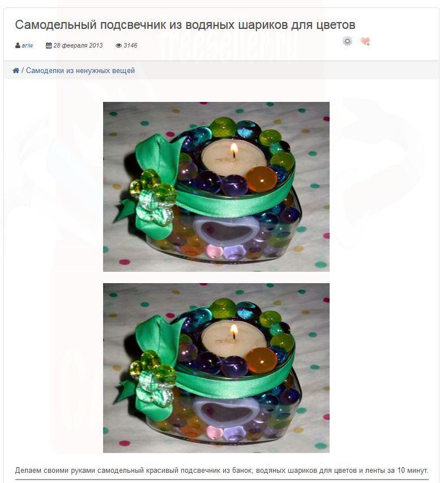Viewport: 448px width, 483px height.
Task: Click the candle flame in the top photo
Action: (234, 149)
